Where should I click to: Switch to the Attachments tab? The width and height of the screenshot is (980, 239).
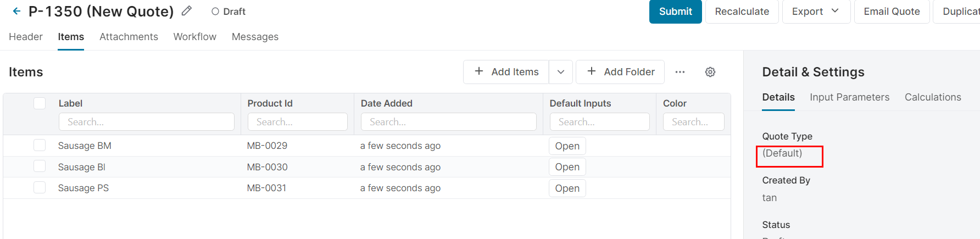coord(129,37)
